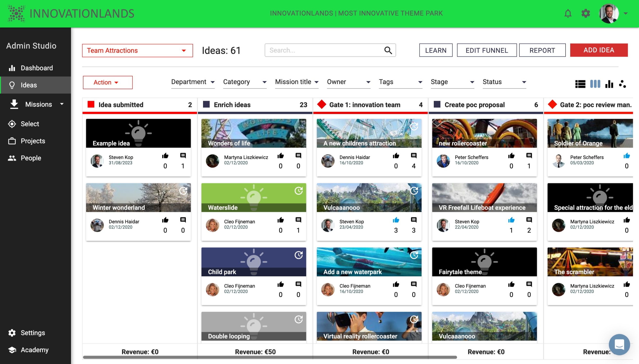Open the chart view of ideas
Viewport: 639px width, 364px height.
tap(609, 84)
